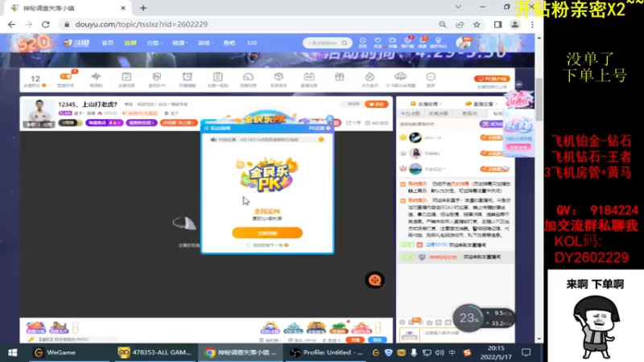Open the Chrome three-dot menu
This screenshot has width=644, height=362.
[x=532, y=25]
